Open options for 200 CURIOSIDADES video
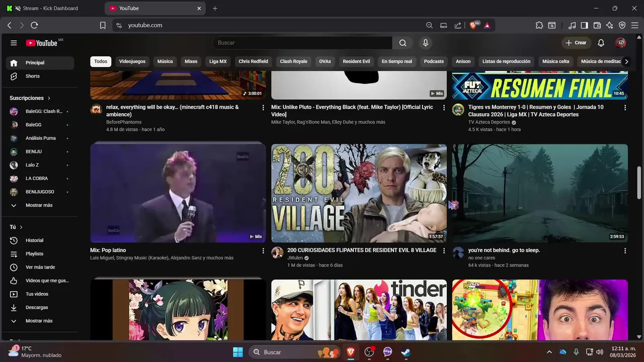The width and height of the screenshot is (644, 362). click(x=444, y=250)
